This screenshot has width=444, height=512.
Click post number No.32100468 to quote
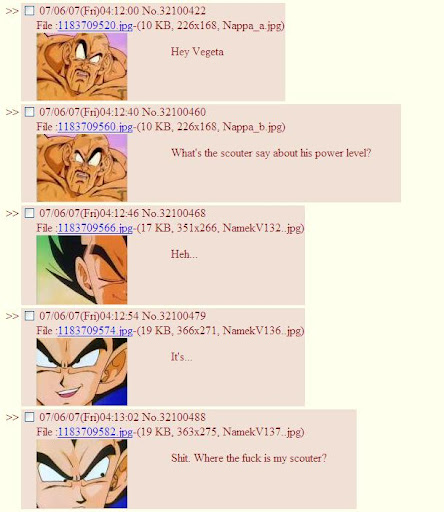point(174,213)
